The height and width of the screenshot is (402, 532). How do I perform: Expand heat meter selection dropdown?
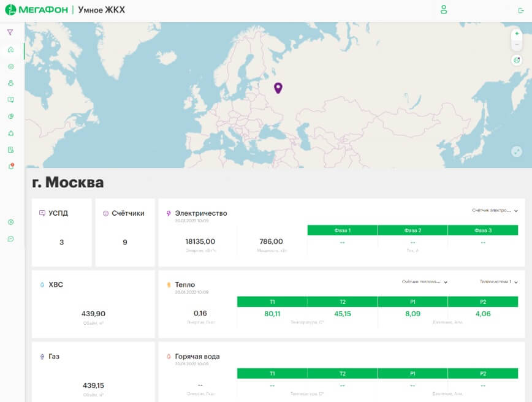click(x=425, y=282)
